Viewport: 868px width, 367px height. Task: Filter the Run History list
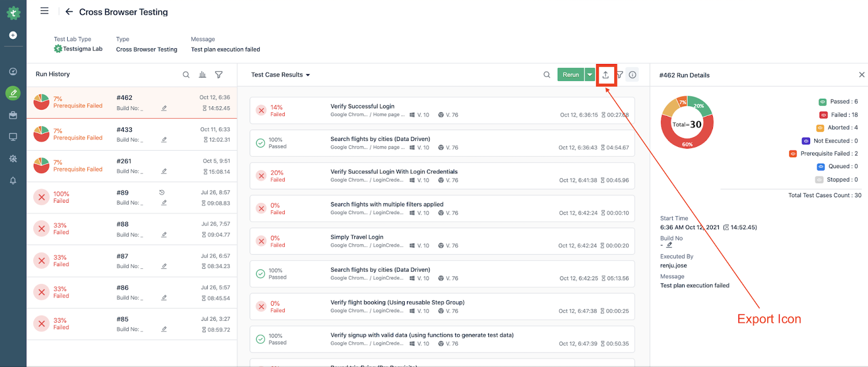[219, 75]
